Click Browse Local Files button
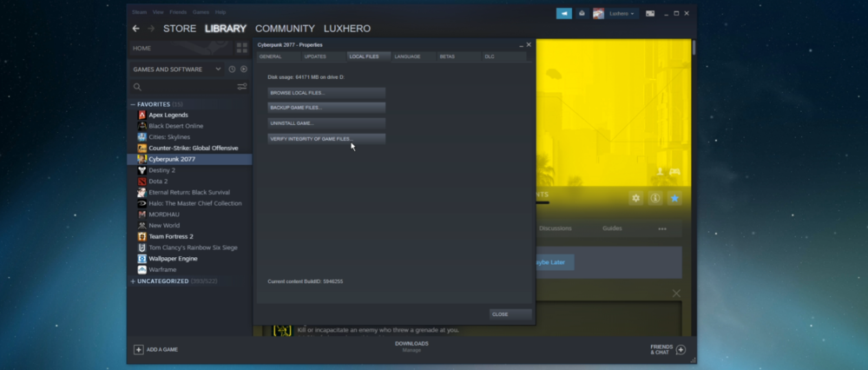Viewport: 868px width, 370px height. coord(326,92)
